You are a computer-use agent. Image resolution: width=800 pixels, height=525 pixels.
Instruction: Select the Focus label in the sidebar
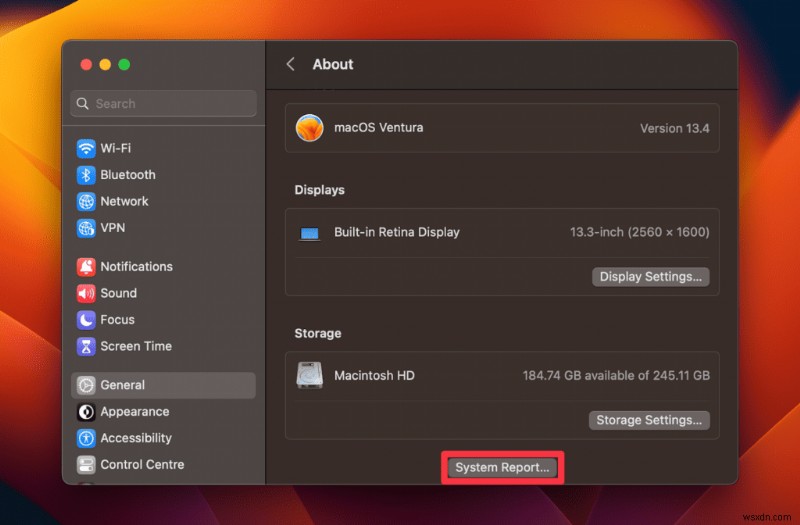pos(117,320)
